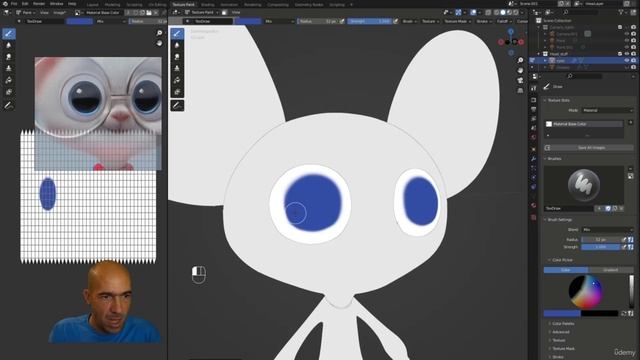
Task: Click the navigation gizmo Z axis
Action: (511, 31)
